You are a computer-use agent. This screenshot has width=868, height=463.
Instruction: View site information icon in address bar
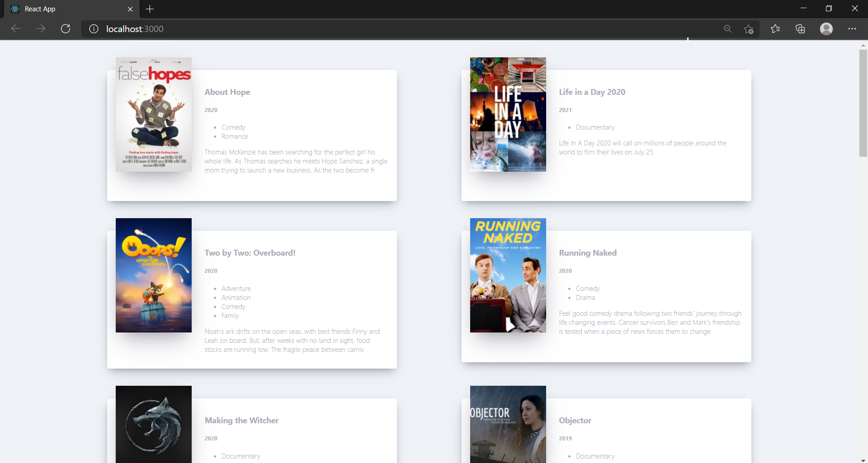coord(94,29)
